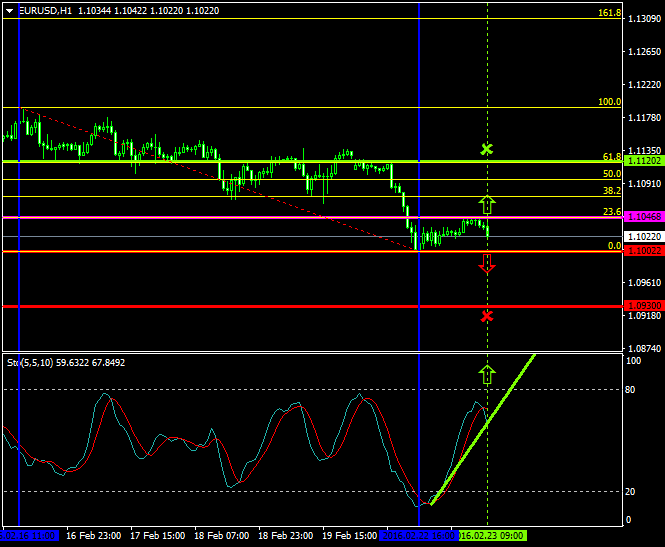Click the EURUSD,H1 chart title text
Screen dimensions: 665x547
click(46, 10)
